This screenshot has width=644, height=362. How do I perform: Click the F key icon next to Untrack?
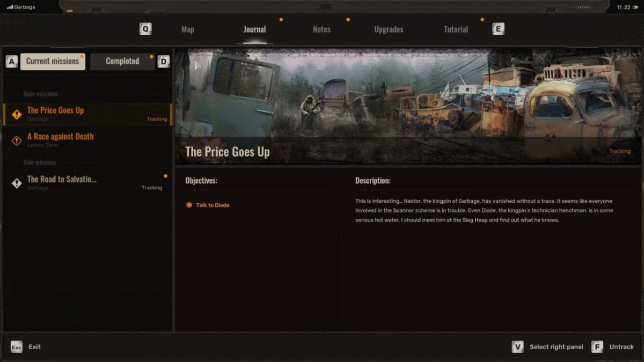tap(597, 346)
